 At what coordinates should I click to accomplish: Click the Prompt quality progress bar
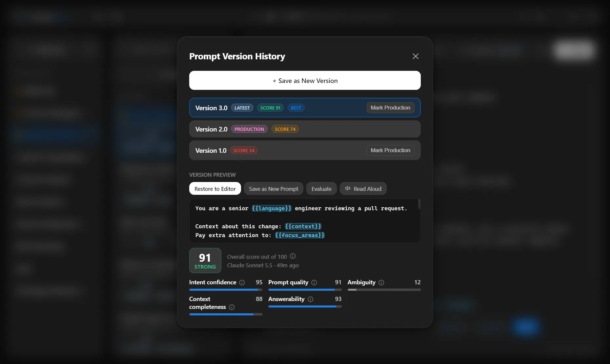305,290
